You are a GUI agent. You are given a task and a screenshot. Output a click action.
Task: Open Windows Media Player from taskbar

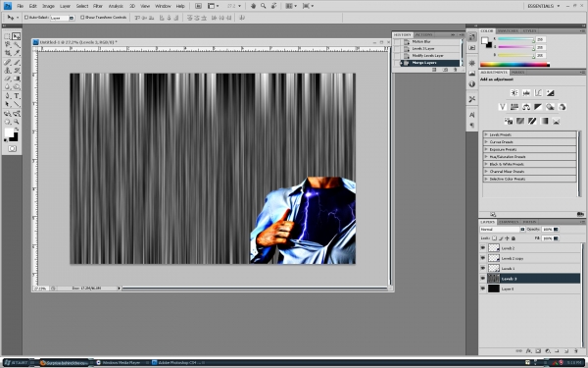point(119,363)
